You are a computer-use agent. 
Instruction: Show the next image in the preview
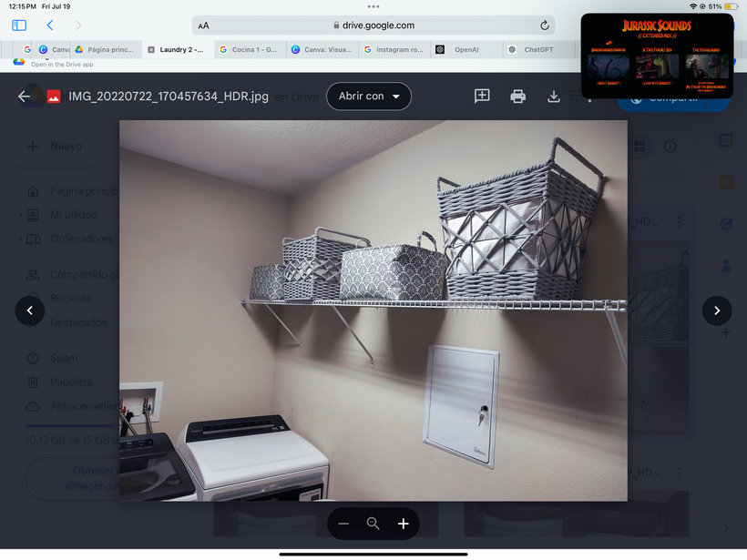pyautogui.click(x=717, y=311)
